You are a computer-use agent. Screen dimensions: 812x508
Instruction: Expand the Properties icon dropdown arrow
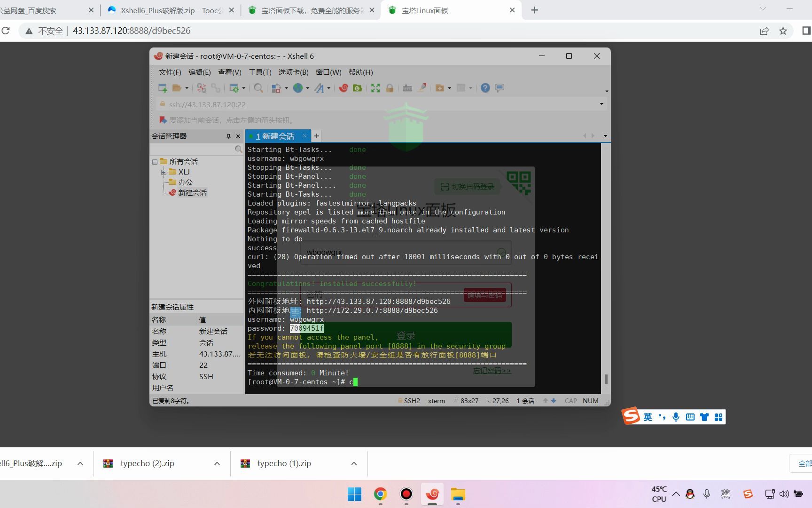(x=243, y=88)
